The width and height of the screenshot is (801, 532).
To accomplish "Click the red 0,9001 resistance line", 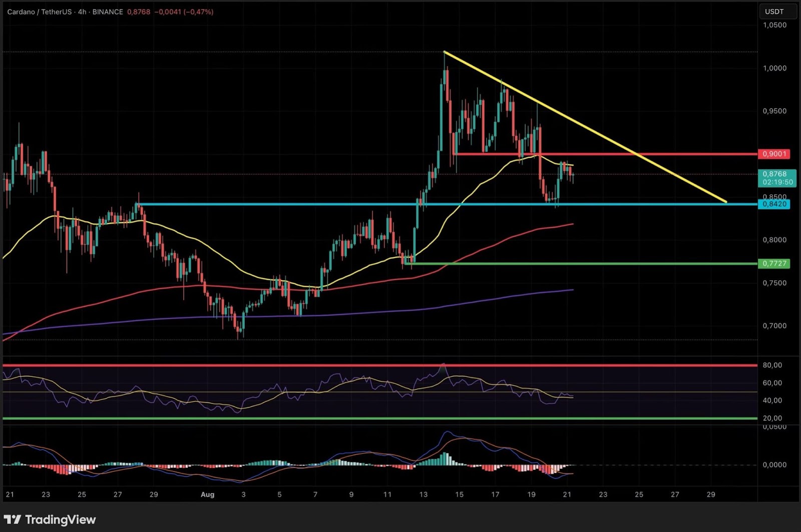I will point(651,155).
